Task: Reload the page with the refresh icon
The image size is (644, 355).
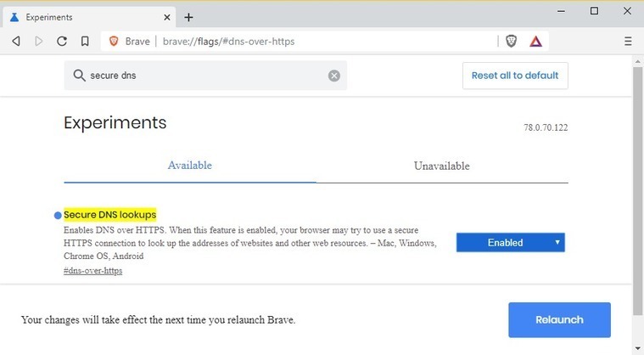Action: click(x=62, y=41)
